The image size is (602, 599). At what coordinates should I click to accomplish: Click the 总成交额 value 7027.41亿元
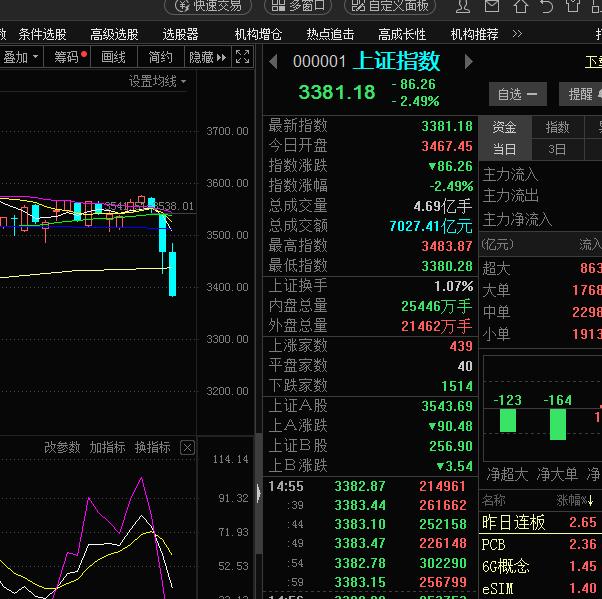[431, 226]
